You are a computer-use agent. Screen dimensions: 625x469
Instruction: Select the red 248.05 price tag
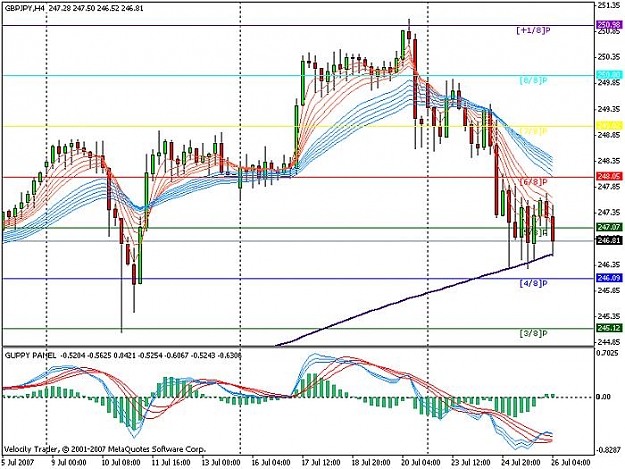pyautogui.click(x=609, y=176)
